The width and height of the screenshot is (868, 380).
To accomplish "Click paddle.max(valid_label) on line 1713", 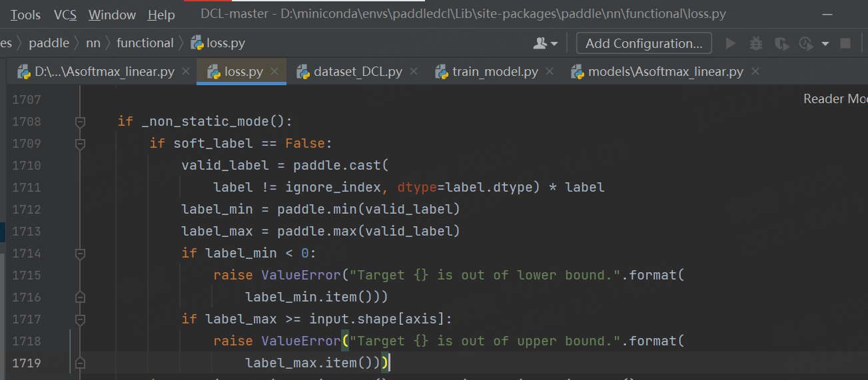I will click(369, 232).
